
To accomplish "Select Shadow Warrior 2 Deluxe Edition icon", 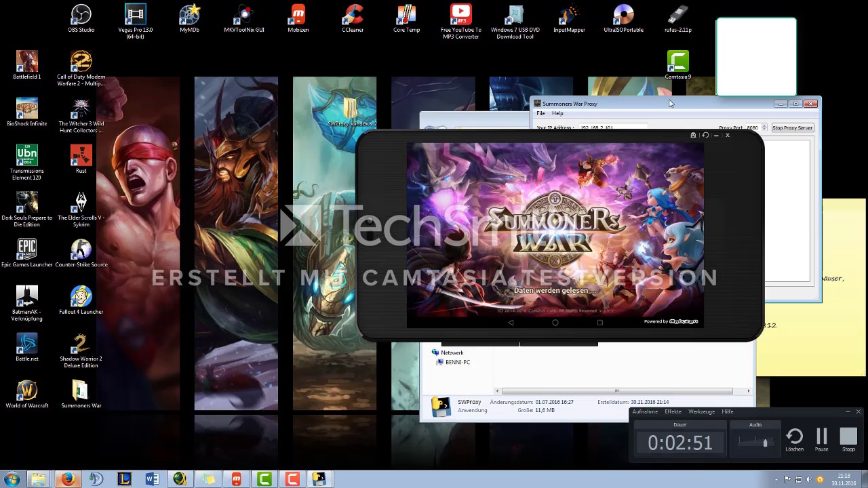I will (x=81, y=350).
